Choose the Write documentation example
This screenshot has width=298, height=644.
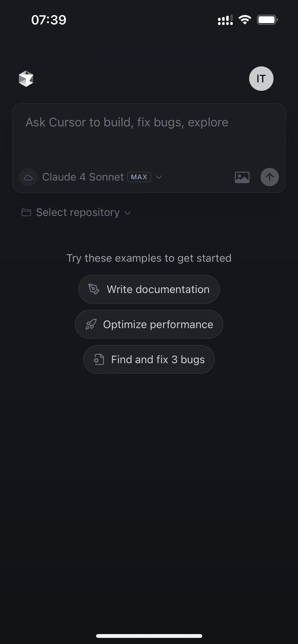(149, 289)
